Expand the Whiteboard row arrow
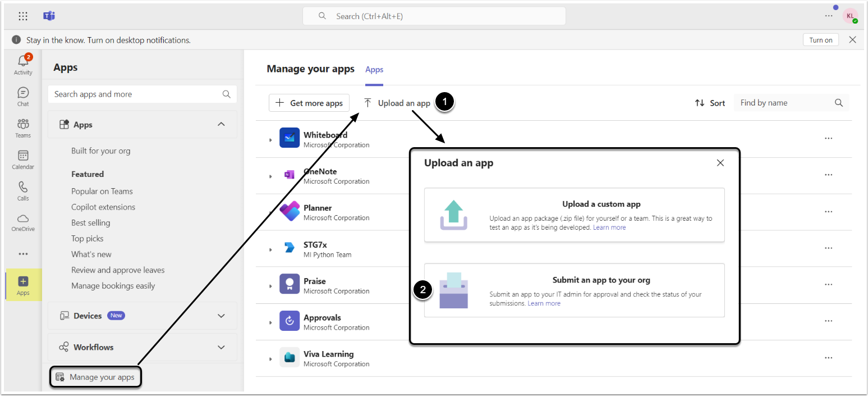Image resolution: width=868 pixels, height=396 pixels. pyautogui.click(x=270, y=139)
